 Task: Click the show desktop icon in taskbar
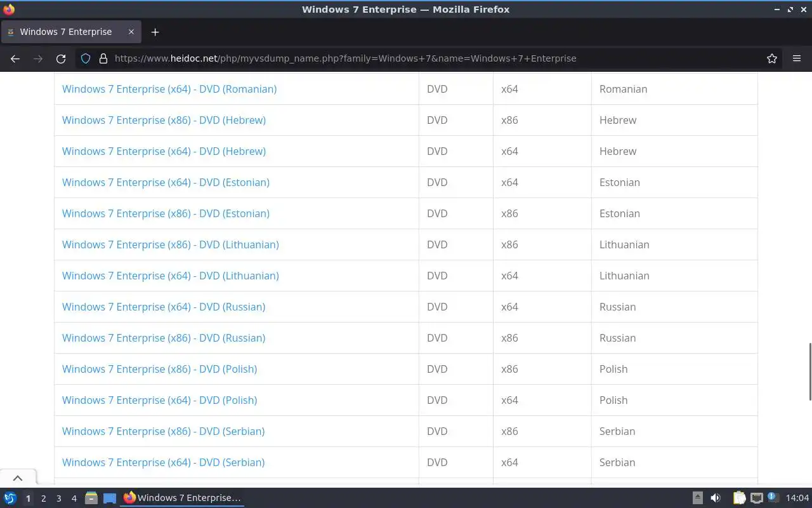click(x=110, y=498)
